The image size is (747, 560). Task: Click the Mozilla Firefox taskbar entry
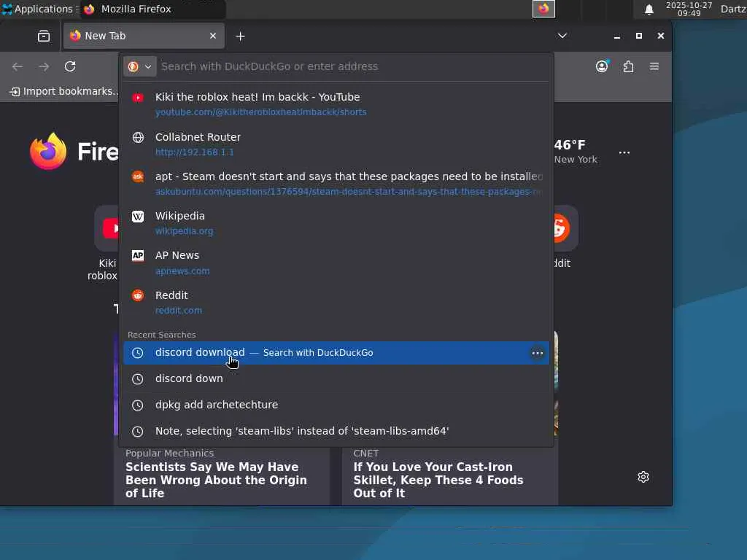152,9
